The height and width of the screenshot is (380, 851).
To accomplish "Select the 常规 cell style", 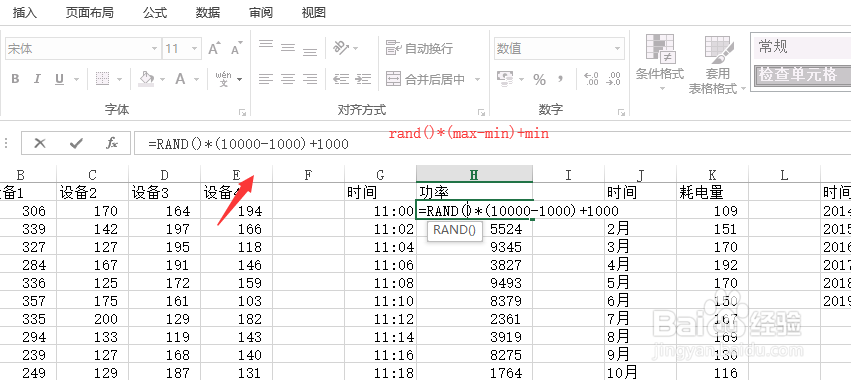I will [x=801, y=47].
